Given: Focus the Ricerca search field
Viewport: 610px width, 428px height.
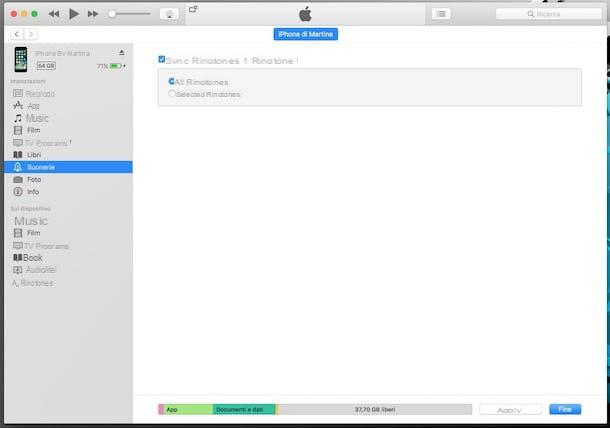Looking at the screenshot, I should coord(549,14).
